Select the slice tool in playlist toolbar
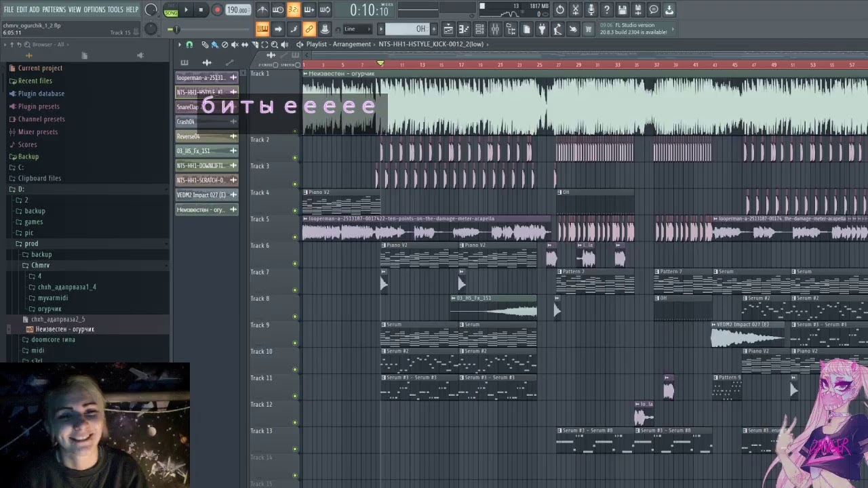This screenshot has height=488, width=868. coord(255,45)
